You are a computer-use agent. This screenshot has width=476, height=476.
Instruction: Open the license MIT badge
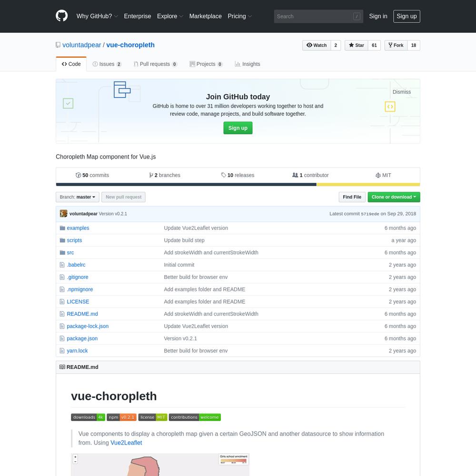[153, 417]
